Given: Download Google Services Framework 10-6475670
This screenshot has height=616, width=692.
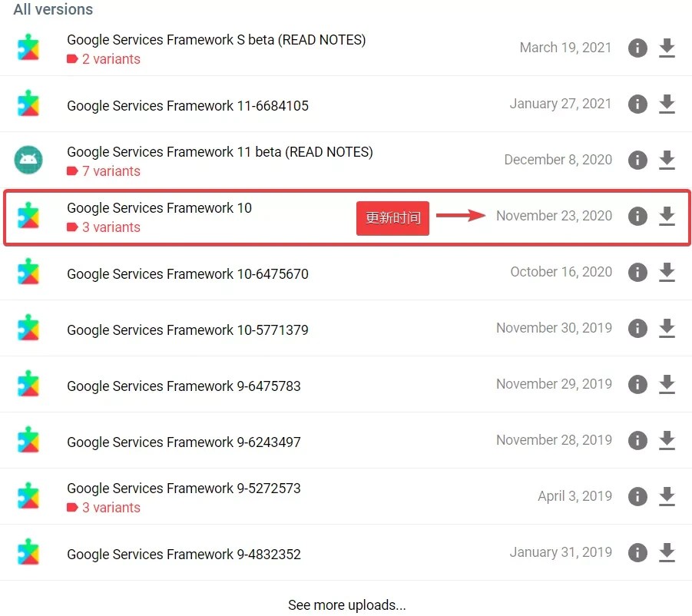Looking at the screenshot, I should click(x=667, y=273).
